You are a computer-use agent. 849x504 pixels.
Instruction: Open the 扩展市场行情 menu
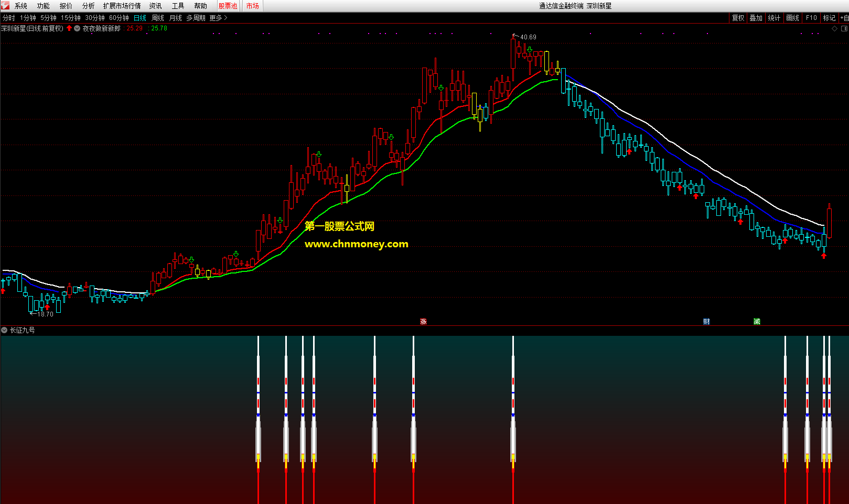tap(122, 6)
